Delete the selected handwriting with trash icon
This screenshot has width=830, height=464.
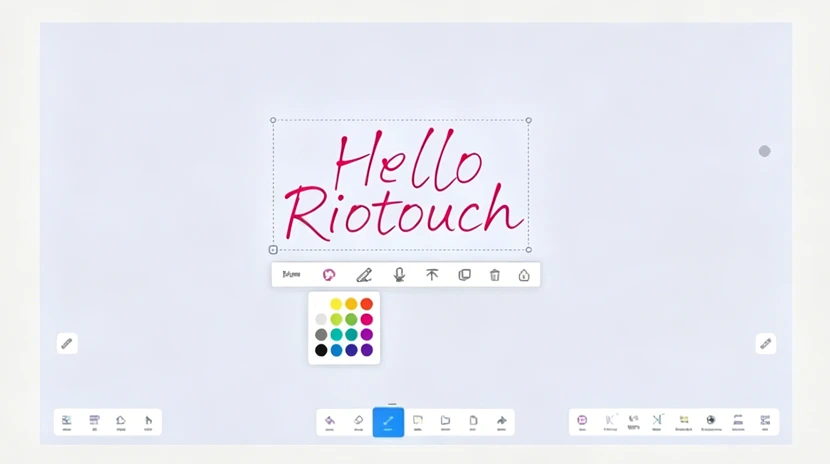click(x=494, y=275)
